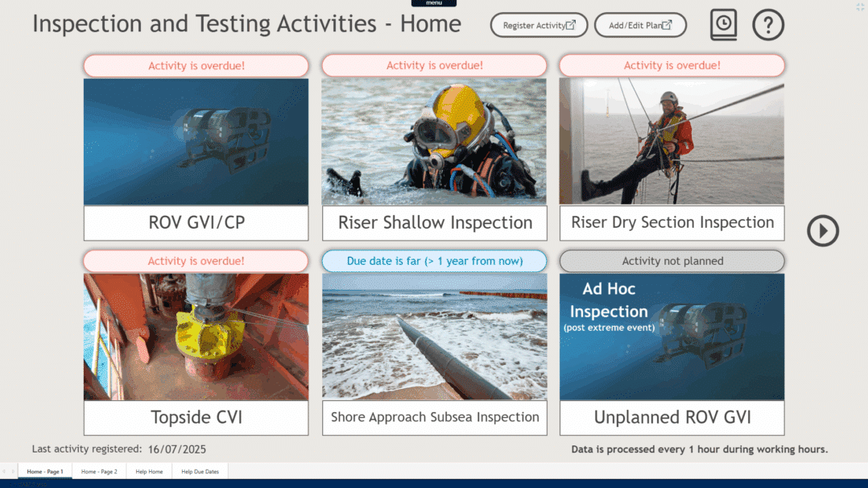Click previous page arrow in tab bar
Screen dimensions: 868x488
click(4, 471)
